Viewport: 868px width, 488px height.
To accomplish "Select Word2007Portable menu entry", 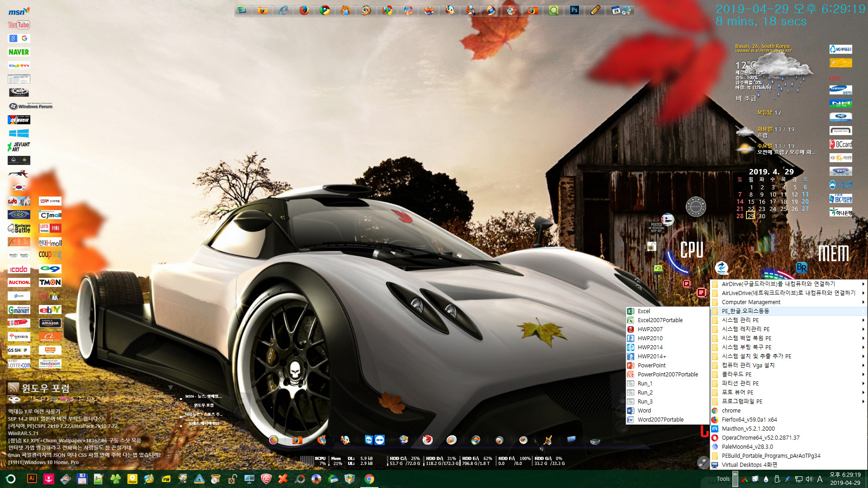I will coord(667,419).
